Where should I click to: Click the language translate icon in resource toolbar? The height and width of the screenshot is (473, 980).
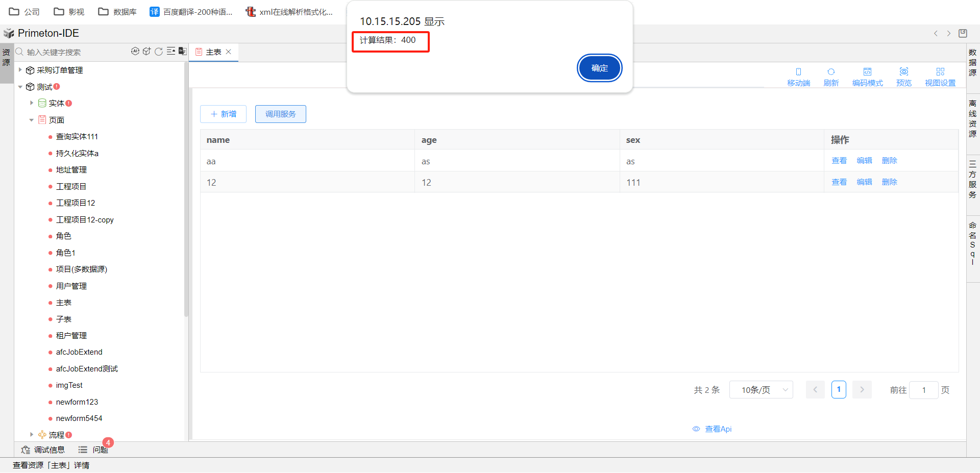(x=182, y=52)
